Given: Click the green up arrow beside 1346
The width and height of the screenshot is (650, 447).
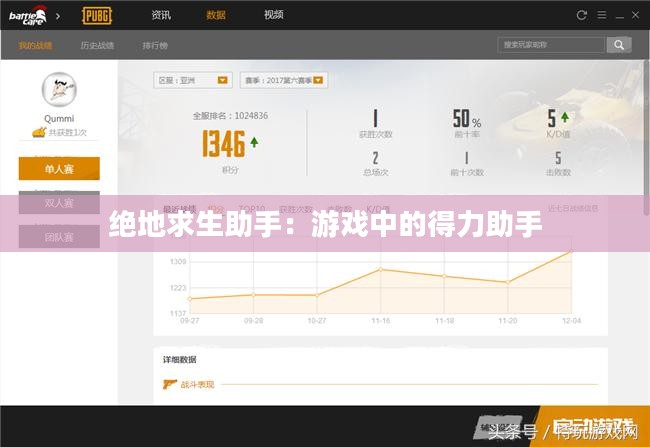Looking at the screenshot, I should (x=254, y=142).
